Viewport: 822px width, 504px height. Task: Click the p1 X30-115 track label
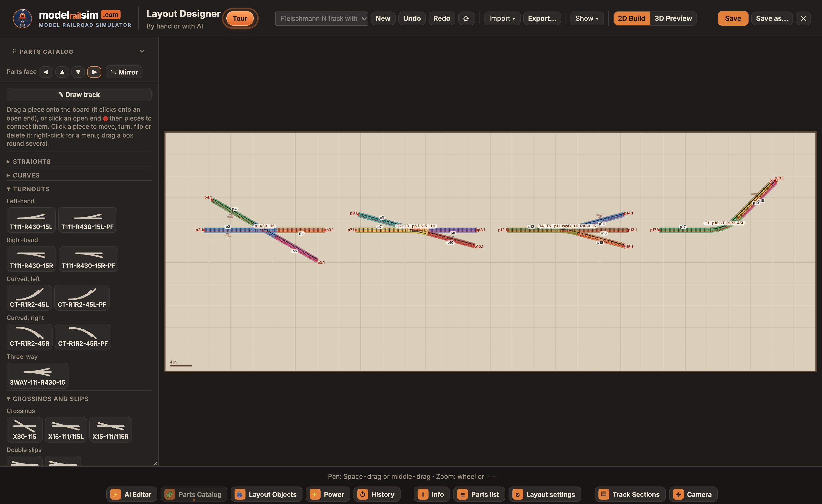coord(265,226)
